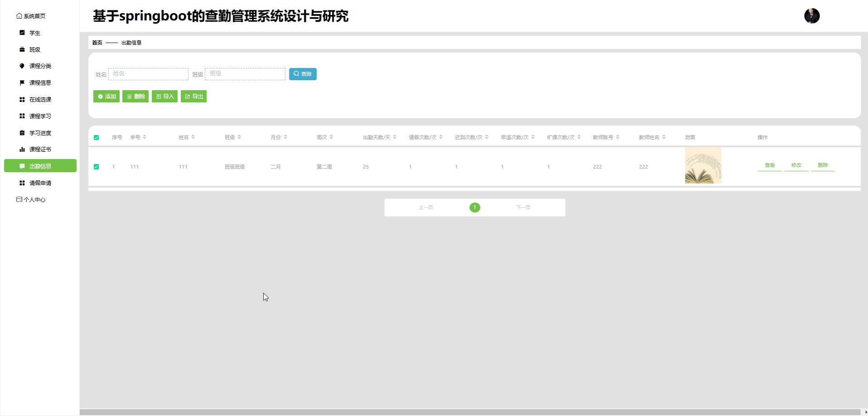Open the 学习进度 sidebar menu
This screenshot has width=868, height=416.
(40, 133)
